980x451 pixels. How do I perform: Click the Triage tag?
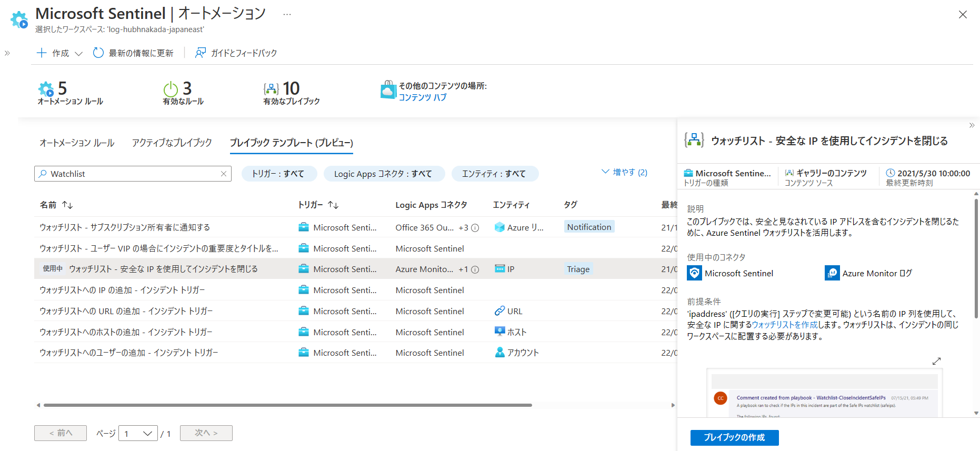(x=578, y=269)
